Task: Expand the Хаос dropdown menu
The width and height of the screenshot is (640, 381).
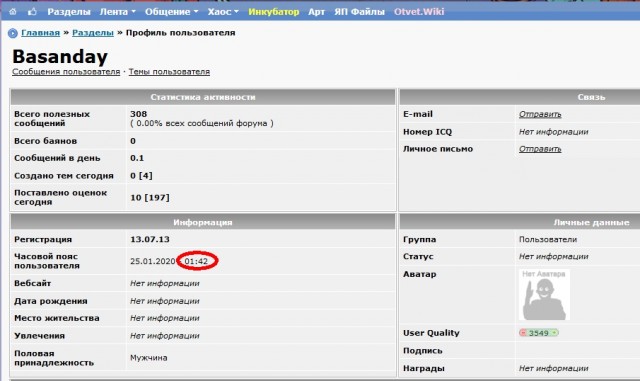Action: [223, 12]
